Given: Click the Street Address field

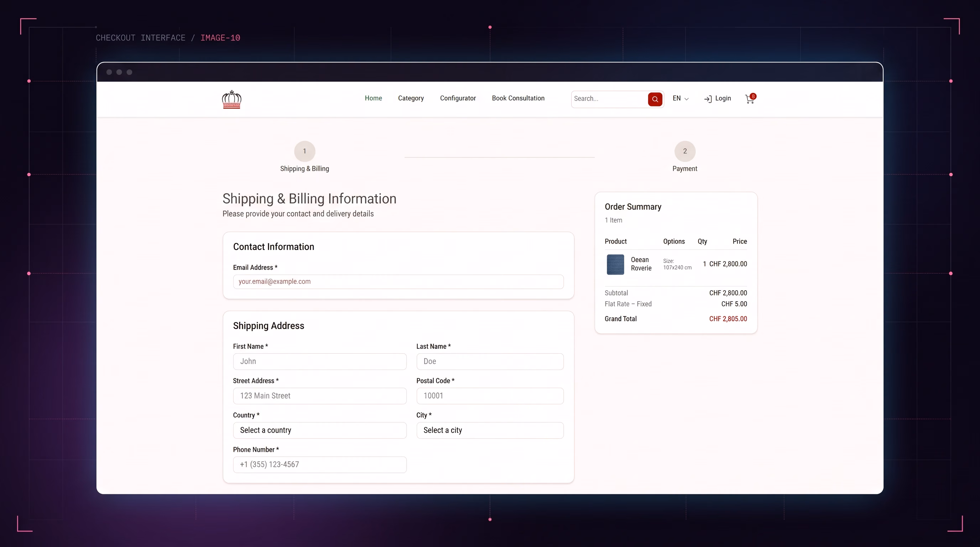Looking at the screenshot, I should pyautogui.click(x=319, y=396).
